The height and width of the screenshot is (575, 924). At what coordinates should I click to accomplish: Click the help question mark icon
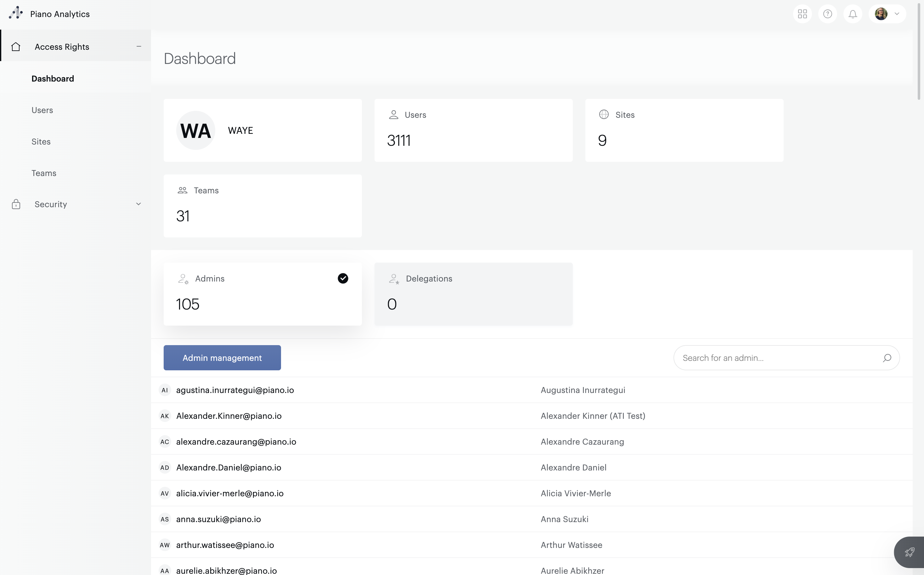click(x=827, y=14)
